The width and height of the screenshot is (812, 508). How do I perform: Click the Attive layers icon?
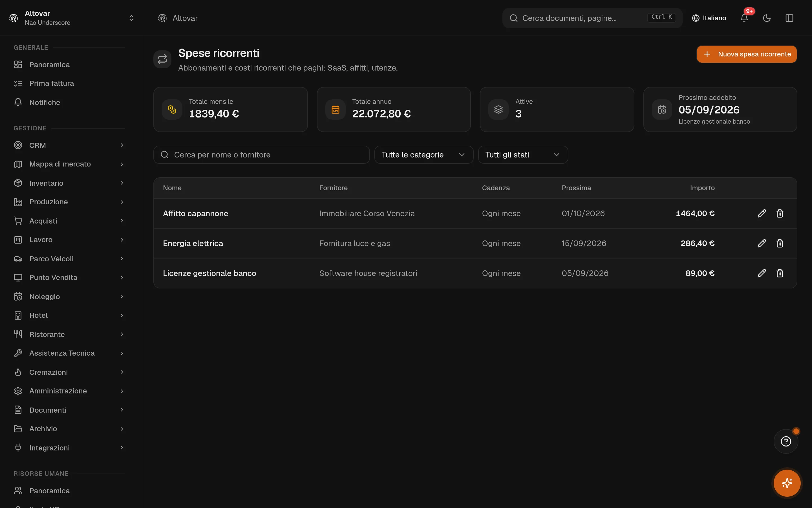498,110
